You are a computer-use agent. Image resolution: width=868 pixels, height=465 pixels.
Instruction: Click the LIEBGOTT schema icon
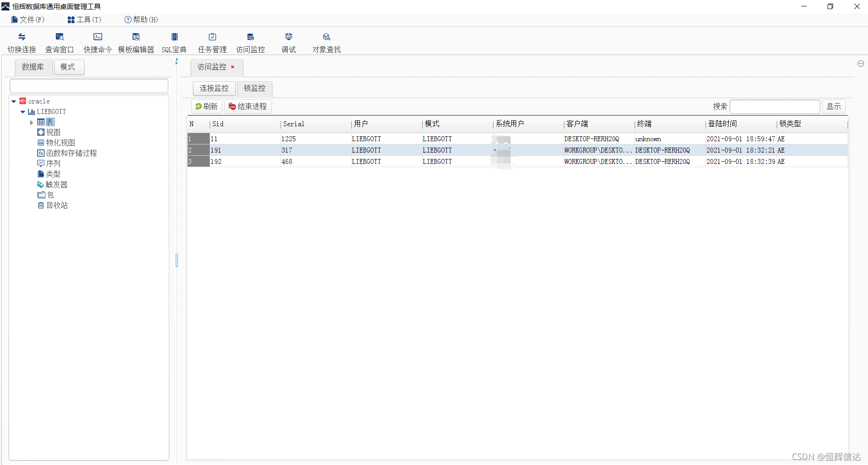click(x=31, y=112)
